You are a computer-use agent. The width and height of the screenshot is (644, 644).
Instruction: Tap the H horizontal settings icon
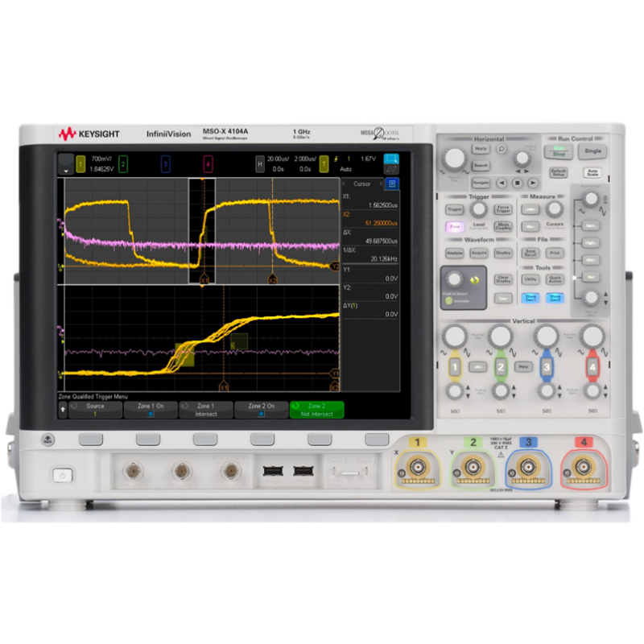259,164
